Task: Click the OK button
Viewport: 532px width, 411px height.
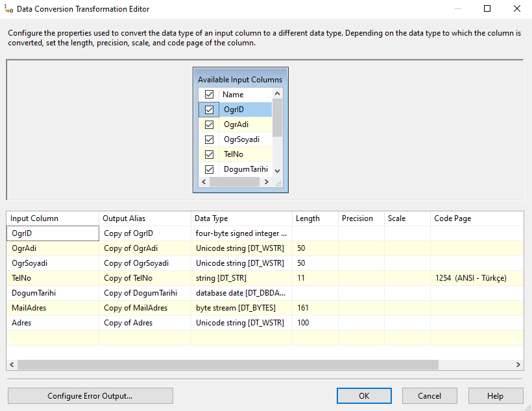Action: coord(364,395)
